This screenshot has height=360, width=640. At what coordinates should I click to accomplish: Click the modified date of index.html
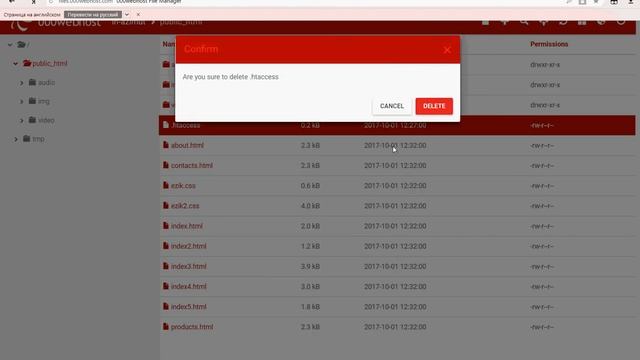(x=395, y=226)
